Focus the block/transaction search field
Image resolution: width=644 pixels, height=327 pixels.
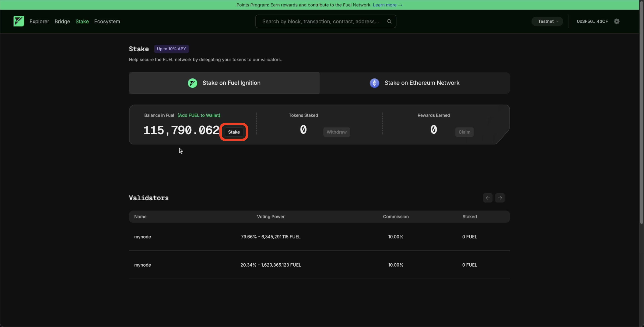pos(321,22)
